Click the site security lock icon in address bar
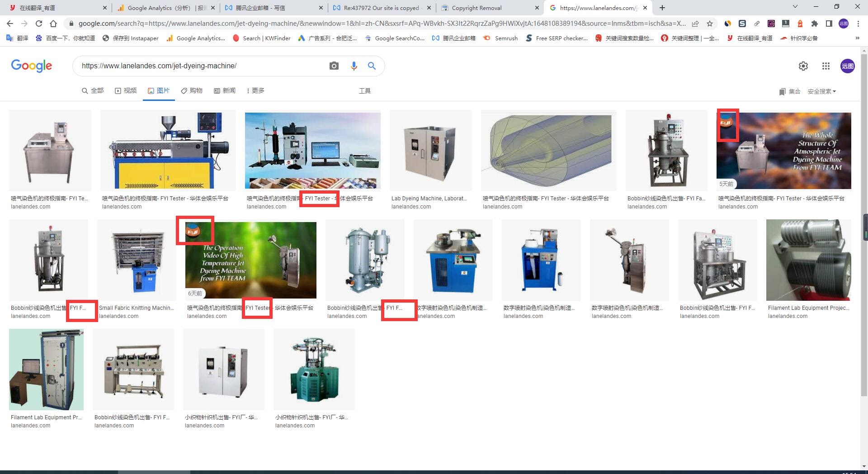The width and height of the screenshot is (868, 474). click(x=71, y=23)
